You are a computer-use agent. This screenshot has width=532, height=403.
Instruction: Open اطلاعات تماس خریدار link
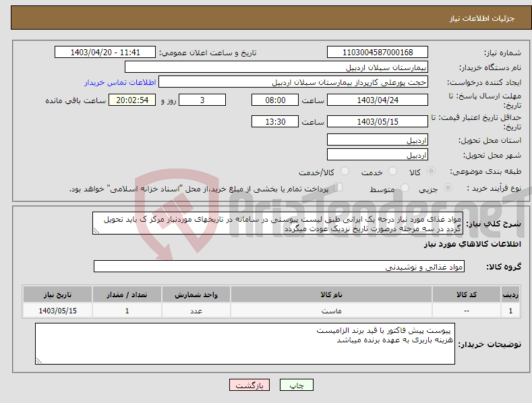120,82
